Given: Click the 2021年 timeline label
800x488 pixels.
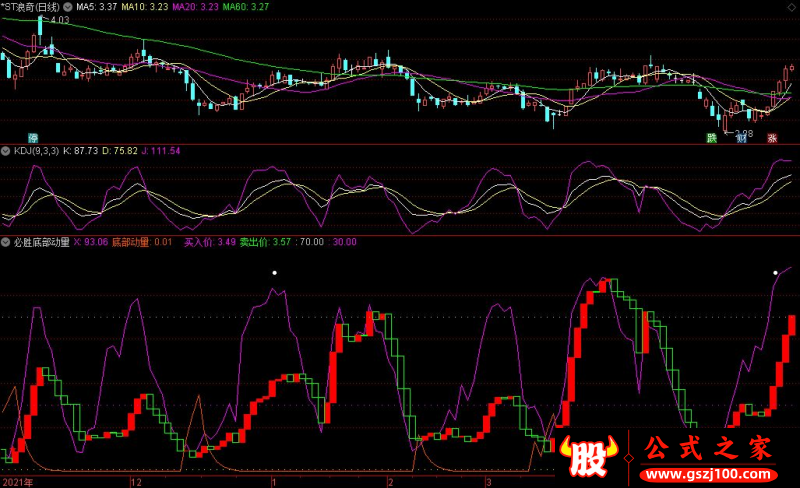Looking at the screenshot, I should tap(18, 482).
